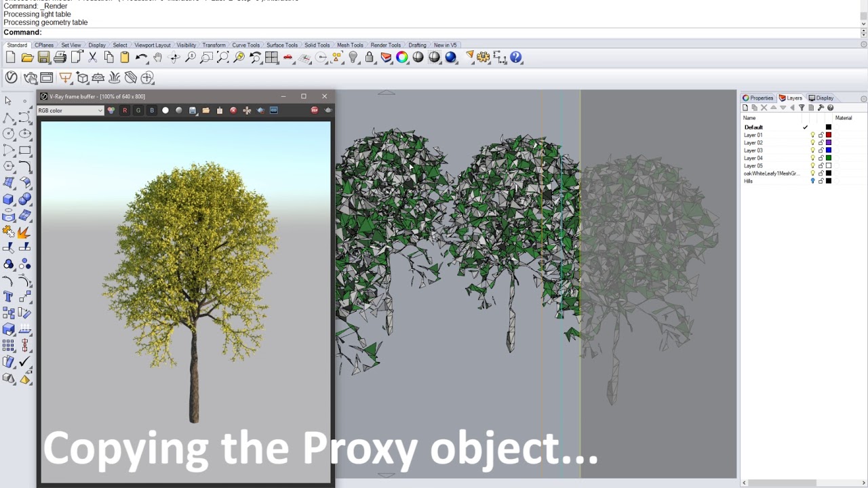Click the Material column header
Image resolution: width=868 pixels, height=488 pixels.
pyautogui.click(x=844, y=118)
